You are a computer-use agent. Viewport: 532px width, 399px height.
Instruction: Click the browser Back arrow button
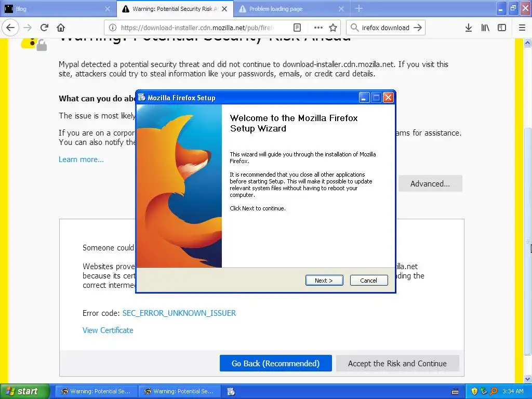point(10,28)
